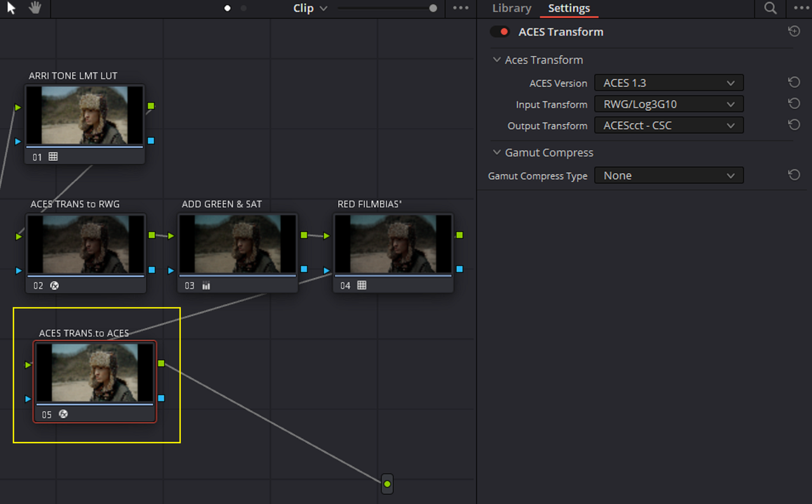Click the LUT grid icon on node 04
Image resolution: width=812 pixels, height=504 pixels.
(362, 286)
